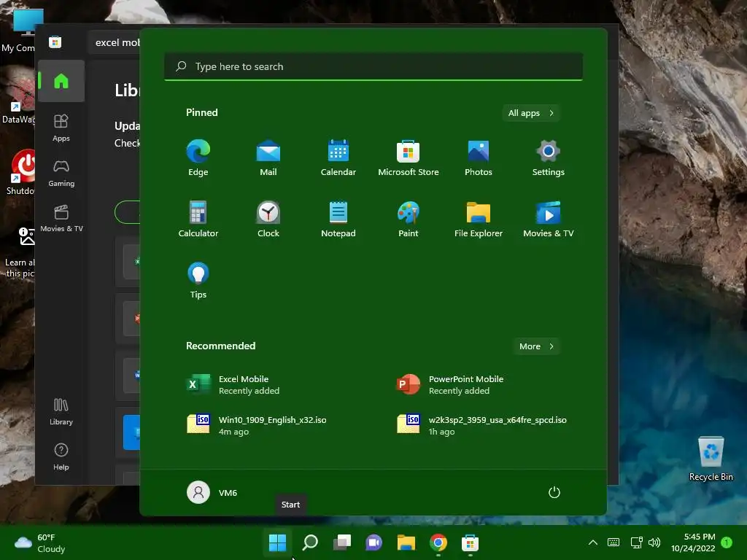Open Microsoft Store pinned icon

point(409,157)
